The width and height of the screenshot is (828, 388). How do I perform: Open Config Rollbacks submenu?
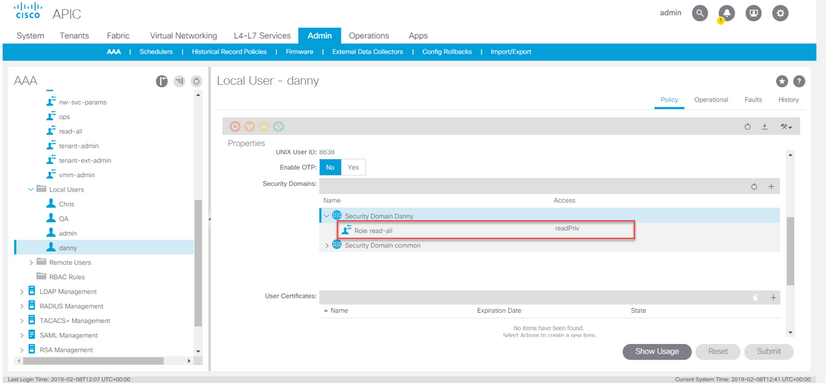[447, 52]
